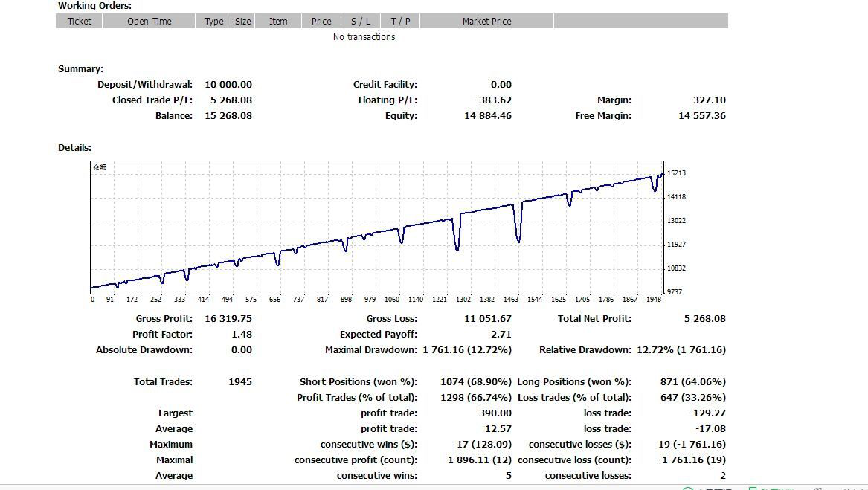Click the Size column header
Viewport: 868px width, 490px height.
point(243,21)
